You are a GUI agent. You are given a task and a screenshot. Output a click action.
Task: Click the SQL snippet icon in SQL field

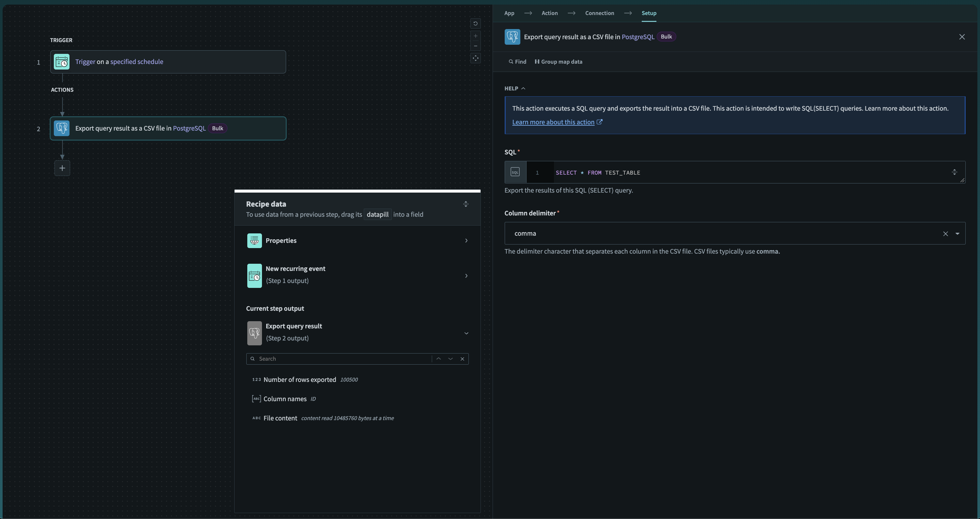[x=515, y=172]
